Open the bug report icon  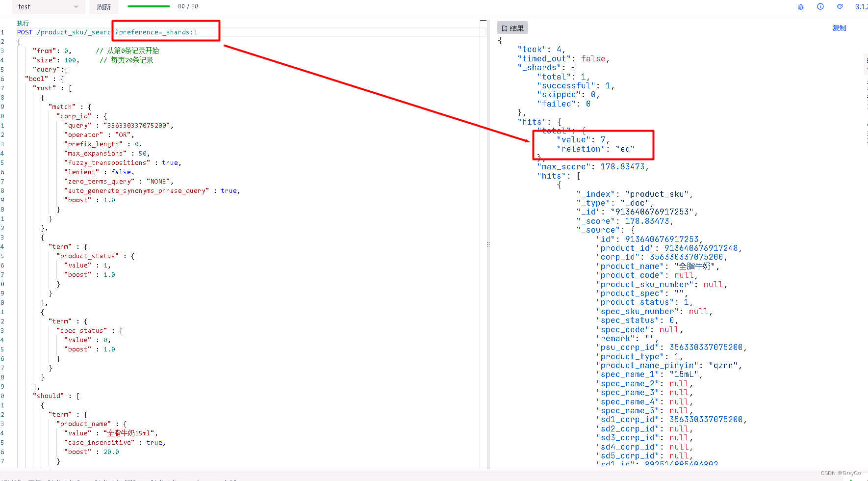(801, 7)
